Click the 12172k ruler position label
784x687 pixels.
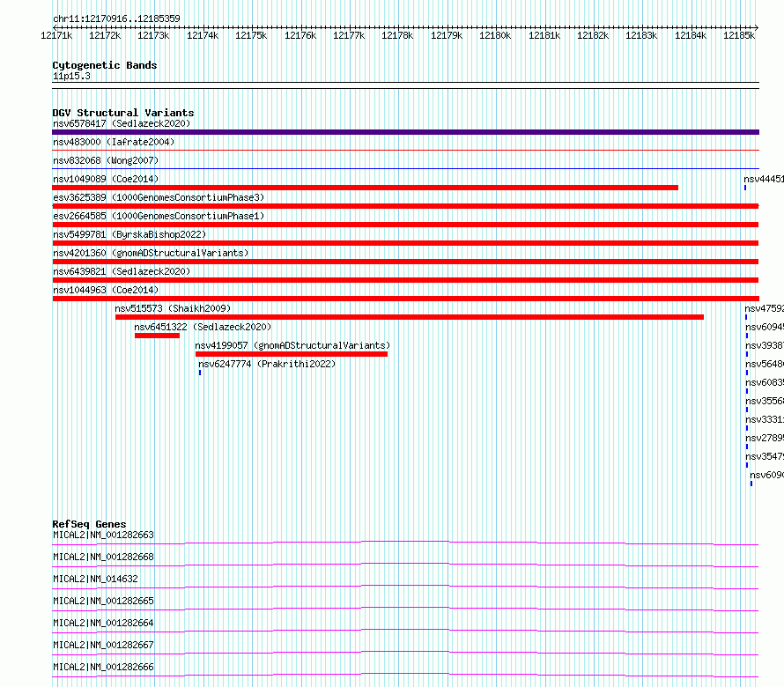pos(105,35)
